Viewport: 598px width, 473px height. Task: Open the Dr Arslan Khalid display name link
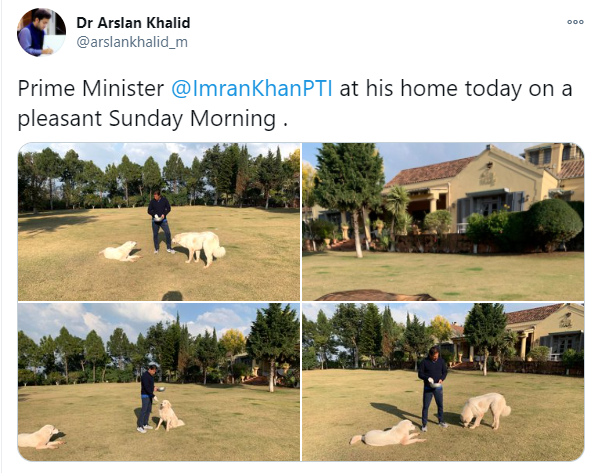click(x=133, y=23)
